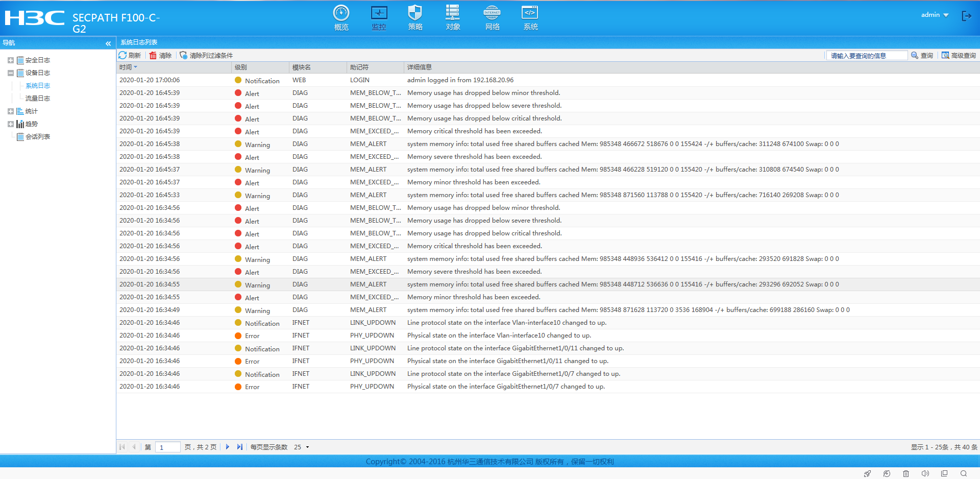Click the 刷新 refresh button

[130, 55]
